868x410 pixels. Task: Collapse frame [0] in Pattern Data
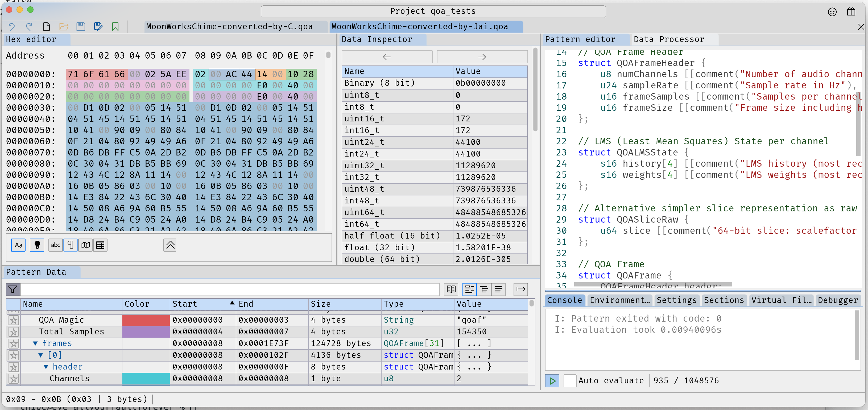41,355
